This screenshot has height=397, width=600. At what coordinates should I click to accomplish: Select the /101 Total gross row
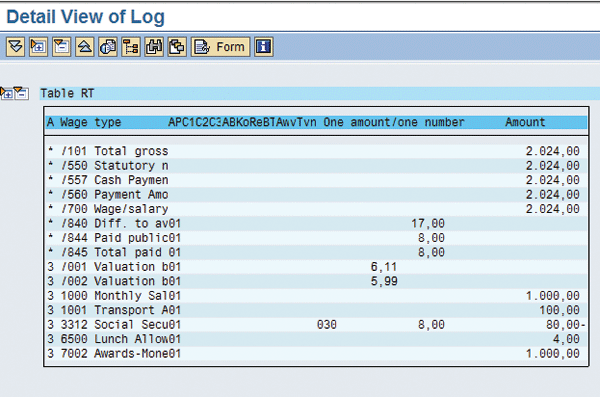(316, 151)
